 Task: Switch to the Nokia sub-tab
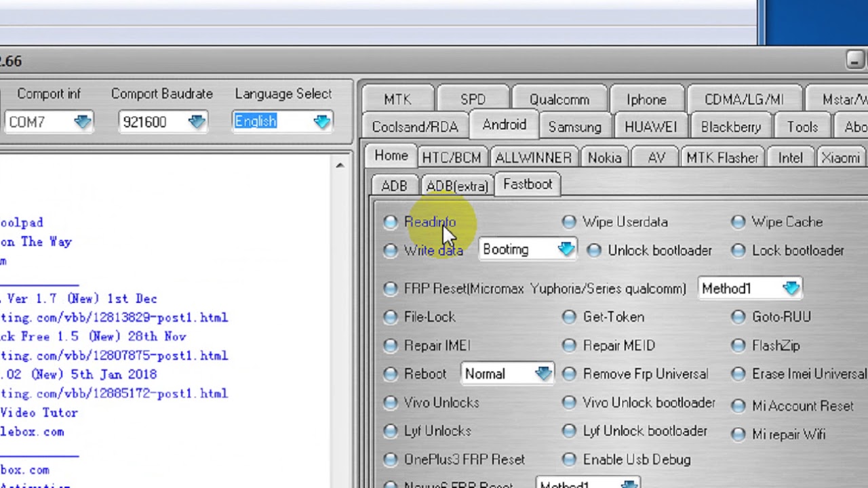point(604,158)
